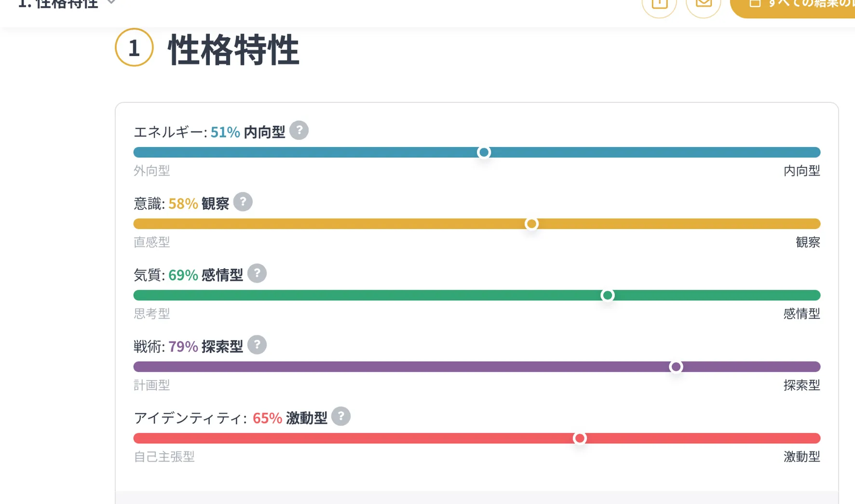Click the help icon next to 探索型
Image resolution: width=855 pixels, height=504 pixels.
point(257,345)
